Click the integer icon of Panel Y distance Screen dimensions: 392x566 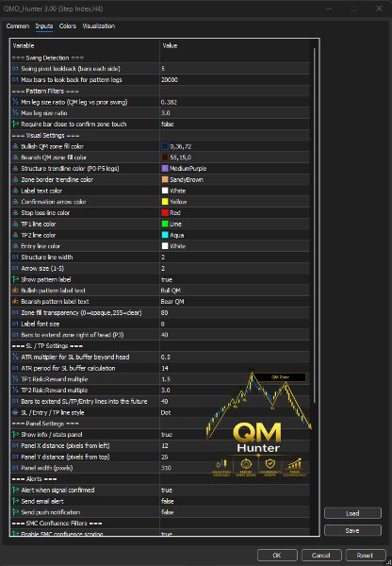pyautogui.click(x=15, y=457)
